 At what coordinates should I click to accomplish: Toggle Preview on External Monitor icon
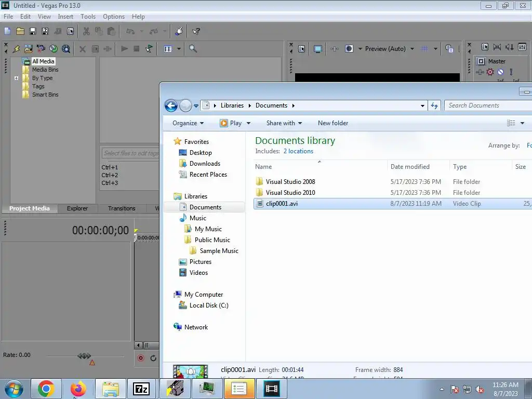tap(317, 49)
